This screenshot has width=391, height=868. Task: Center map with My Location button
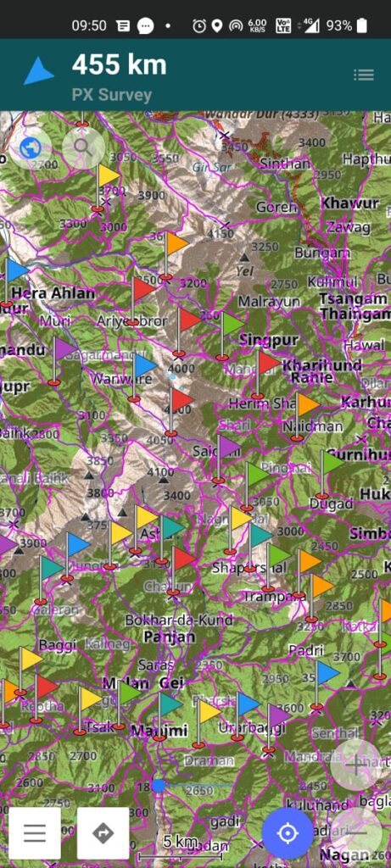288,833
